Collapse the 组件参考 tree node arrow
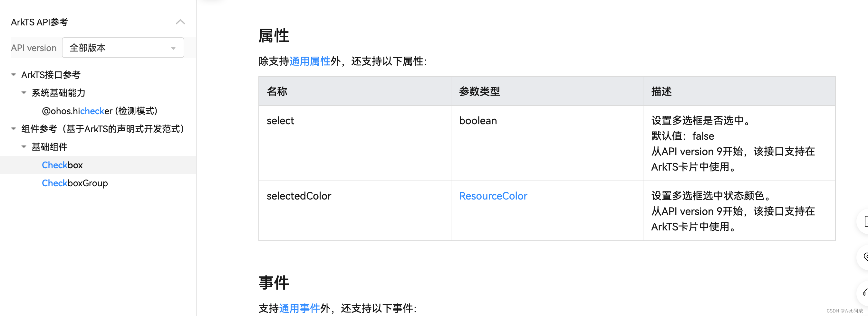This screenshot has height=316, width=868. point(14,128)
